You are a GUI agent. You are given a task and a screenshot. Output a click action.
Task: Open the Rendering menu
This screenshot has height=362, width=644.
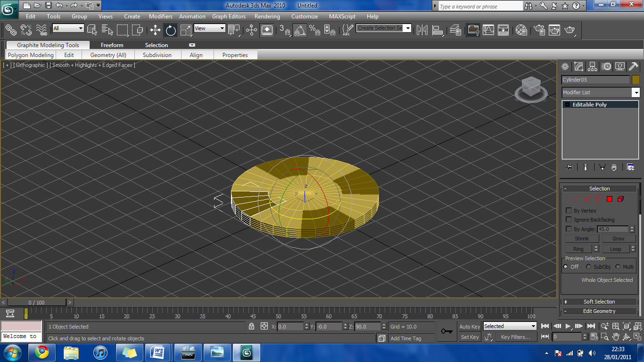coord(267,16)
